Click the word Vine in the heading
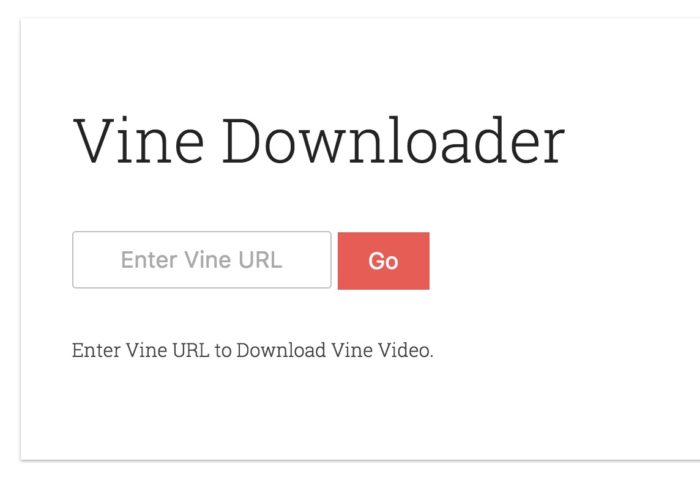Screen dimensions: 700x478 (138, 141)
